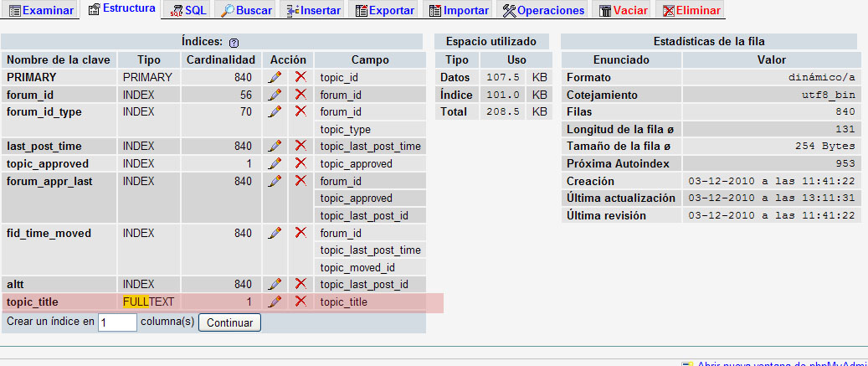Switch to the Estructura tab
The width and height of the screenshot is (868, 366).
point(121,9)
